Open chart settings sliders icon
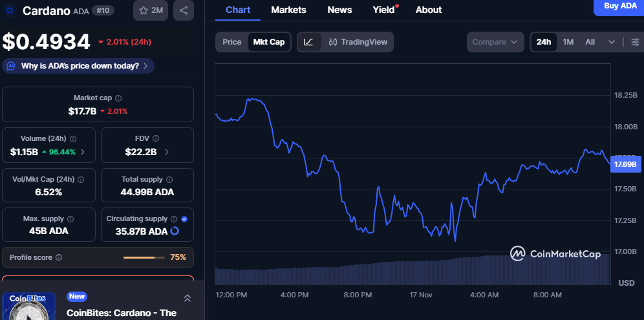This screenshot has width=644, height=320. click(635, 42)
